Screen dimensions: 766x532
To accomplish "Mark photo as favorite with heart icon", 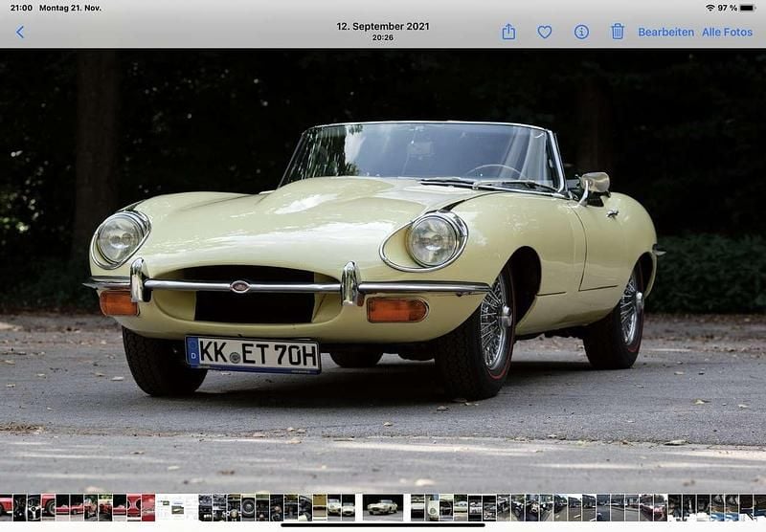I will coord(545,33).
